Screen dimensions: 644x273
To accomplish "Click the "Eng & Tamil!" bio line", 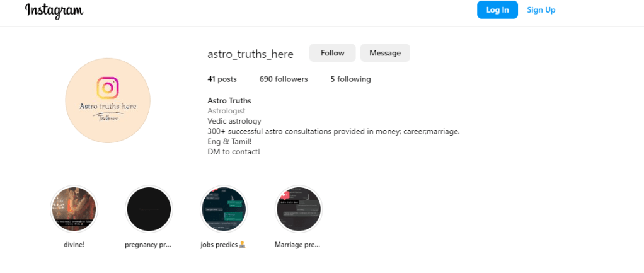I will [229, 142].
